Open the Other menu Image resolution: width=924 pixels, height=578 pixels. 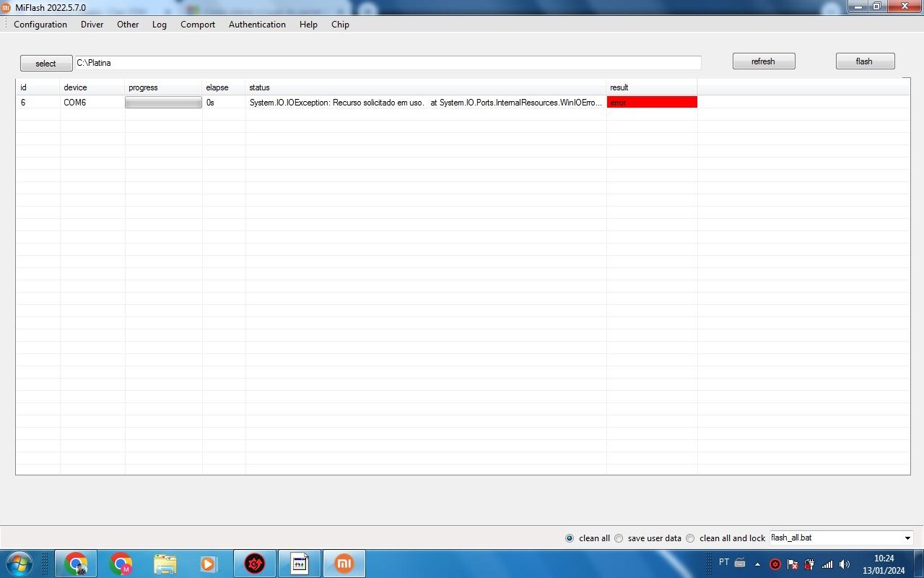(128, 24)
